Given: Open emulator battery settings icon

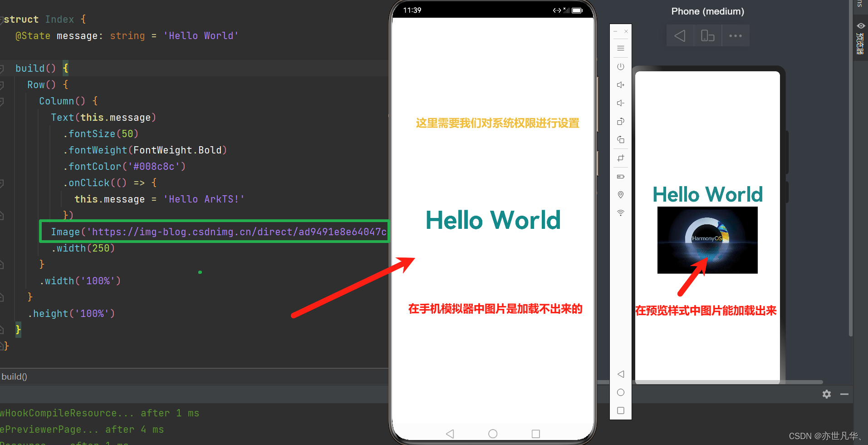Looking at the screenshot, I should [621, 177].
